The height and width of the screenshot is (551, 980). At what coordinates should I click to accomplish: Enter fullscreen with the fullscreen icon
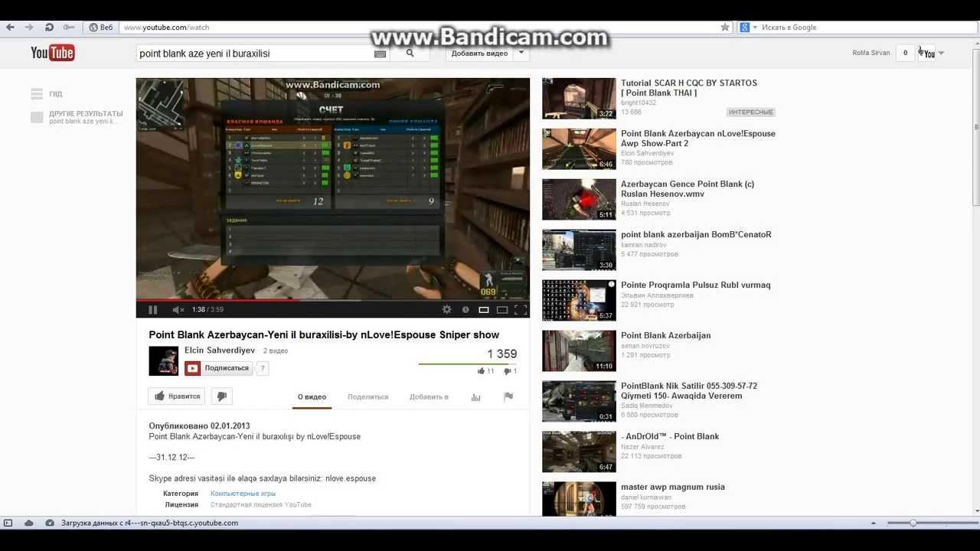[x=521, y=310]
